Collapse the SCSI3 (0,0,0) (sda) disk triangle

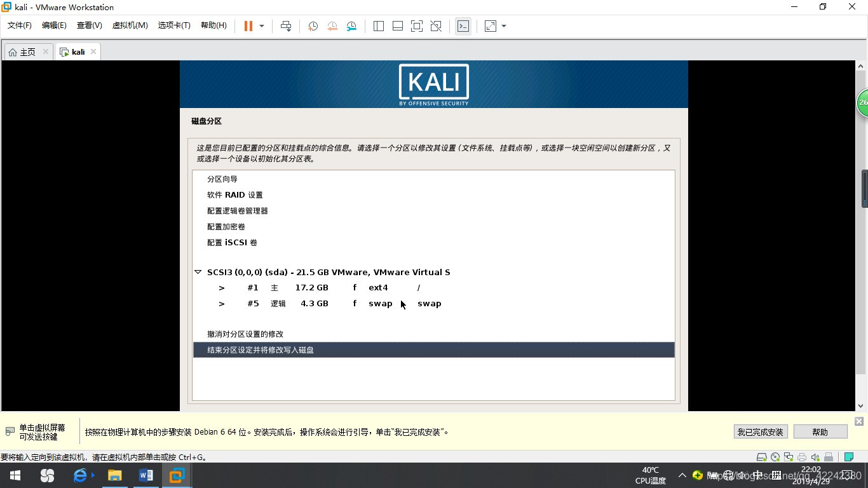tap(198, 272)
